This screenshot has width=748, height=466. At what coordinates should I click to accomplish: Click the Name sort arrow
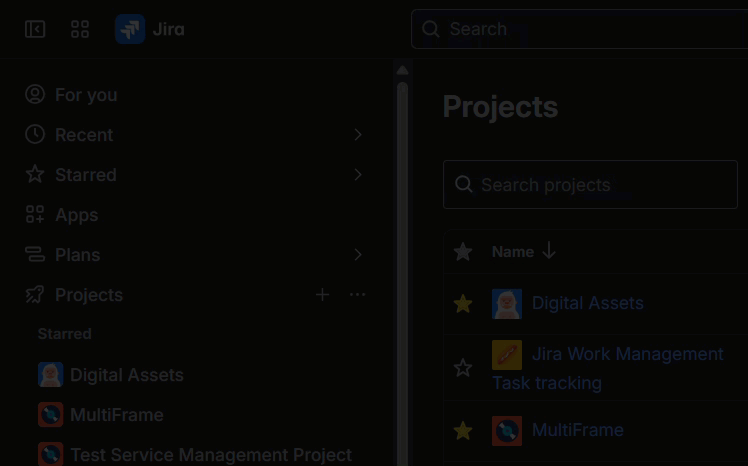[549, 251]
